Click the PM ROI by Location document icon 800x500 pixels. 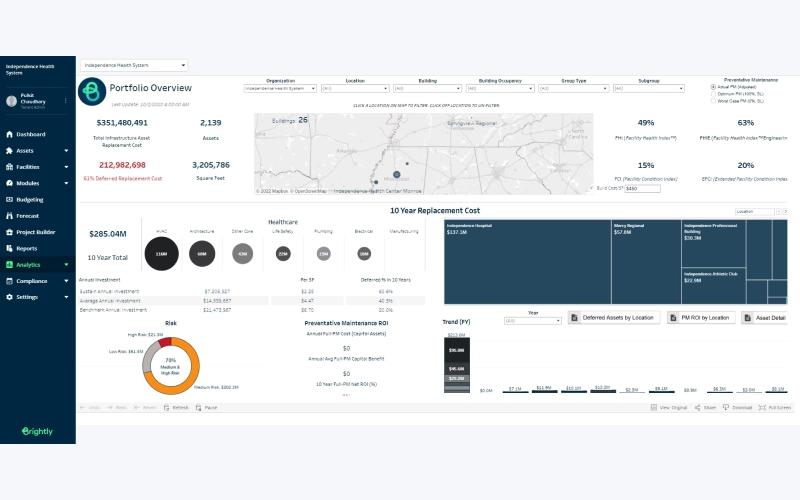(673, 318)
